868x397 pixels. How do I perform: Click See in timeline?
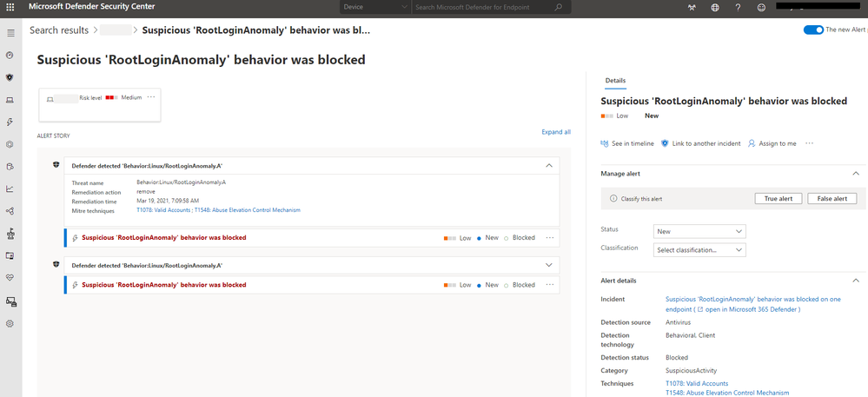click(627, 143)
